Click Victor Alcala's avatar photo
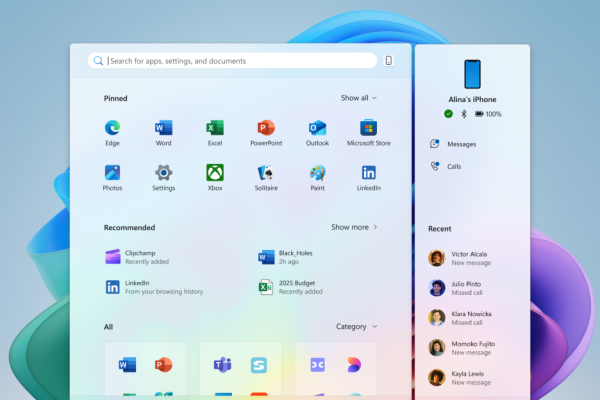The image size is (600, 400). [436, 258]
